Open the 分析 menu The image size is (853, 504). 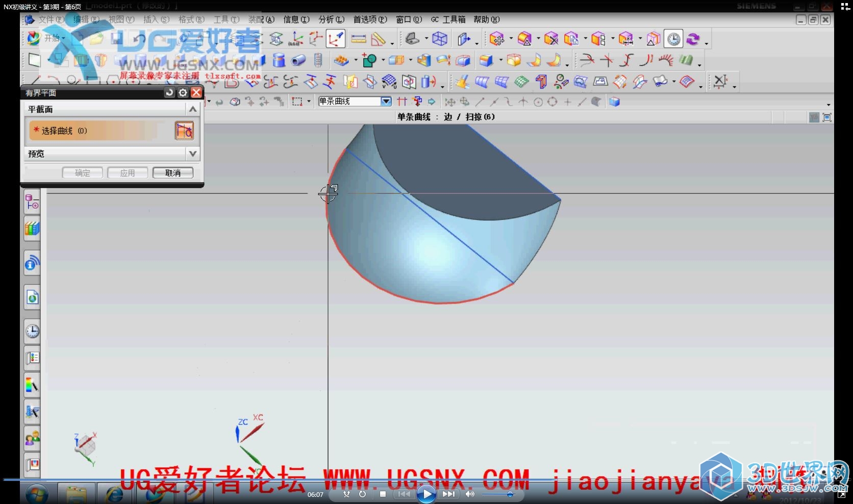tap(332, 19)
